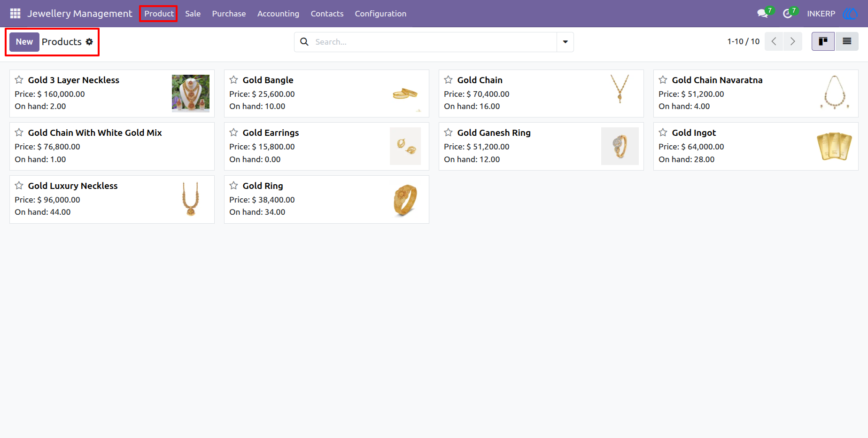Viewport: 868px width, 438px height.
Task: Go to the next page arrow
Action: [793, 41]
